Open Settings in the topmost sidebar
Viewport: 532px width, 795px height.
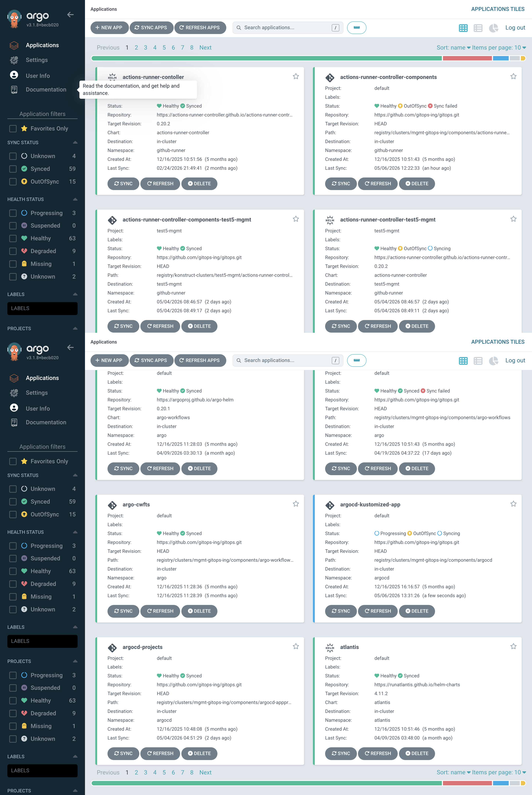pyautogui.click(x=37, y=60)
